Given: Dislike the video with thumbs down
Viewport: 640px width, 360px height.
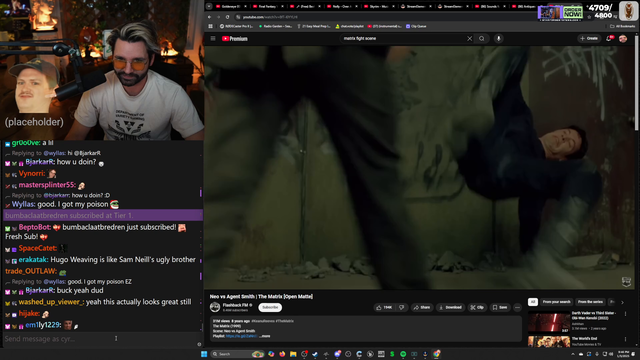Looking at the screenshot, I should point(401,307).
